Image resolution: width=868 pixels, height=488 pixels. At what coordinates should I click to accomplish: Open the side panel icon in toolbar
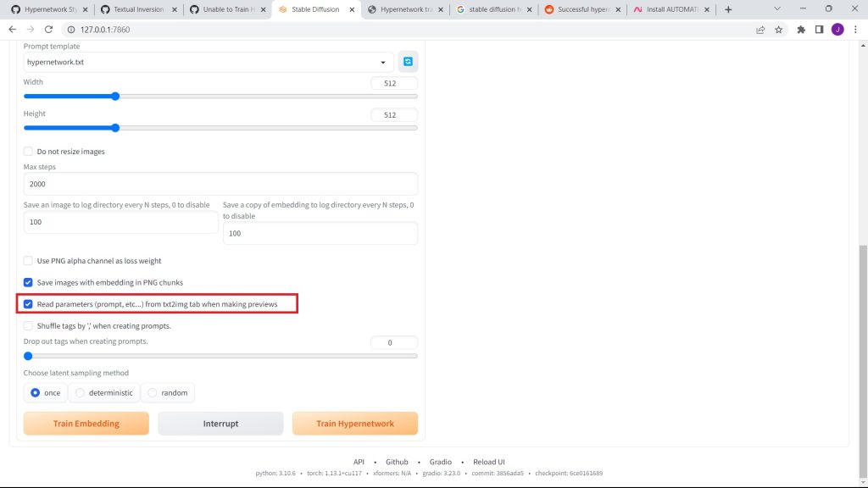pos(819,29)
